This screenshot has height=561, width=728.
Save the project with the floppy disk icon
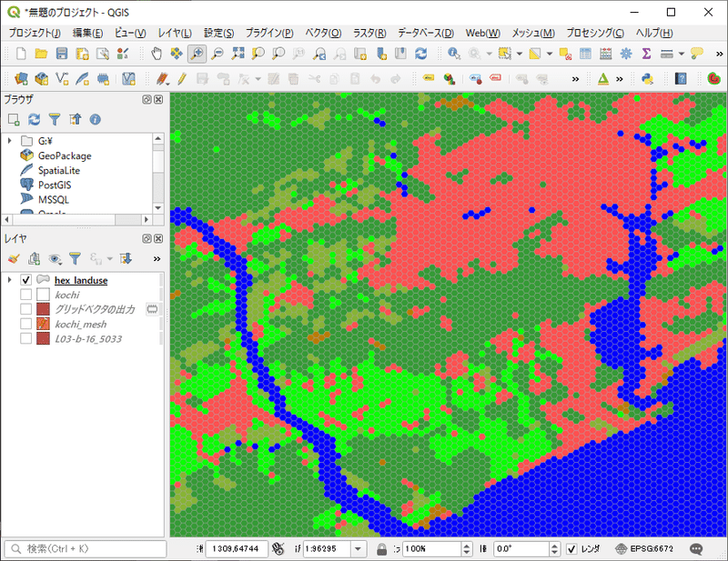[62, 54]
